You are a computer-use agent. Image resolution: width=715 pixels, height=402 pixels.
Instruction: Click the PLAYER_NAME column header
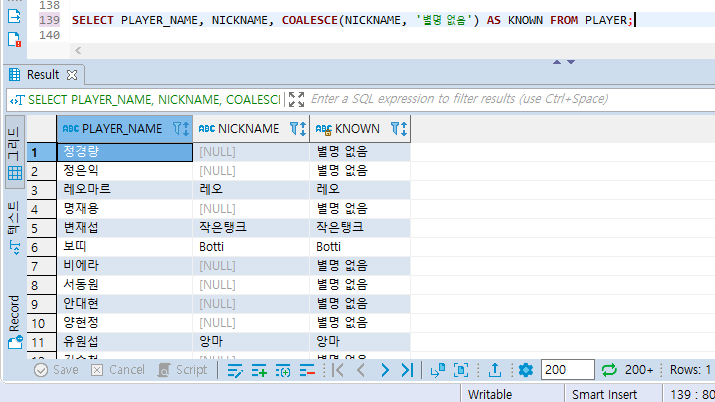click(x=122, y=129)
